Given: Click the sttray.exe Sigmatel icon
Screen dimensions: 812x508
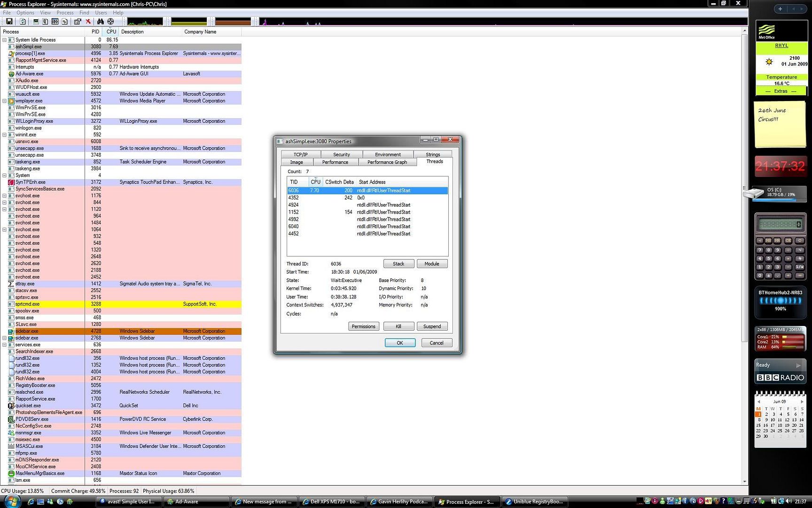Looking at the screenshot, I should click(11, 284).
